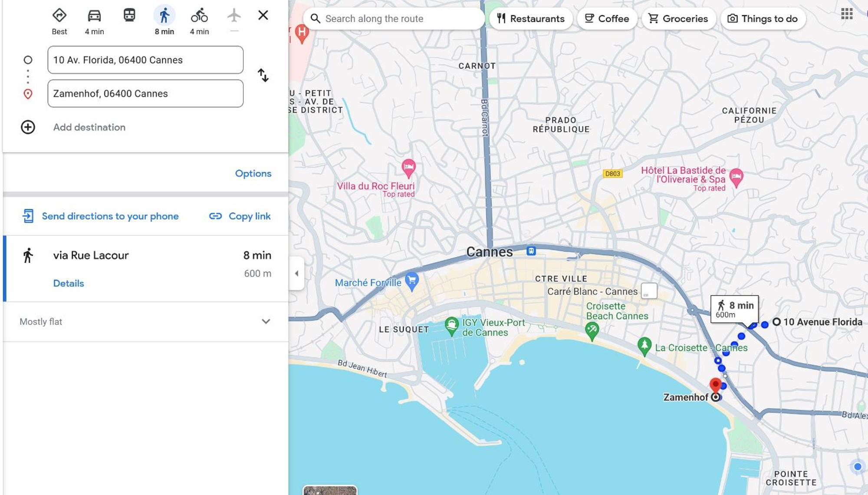
Task: Swap the start point and destination
Action: click(263, 75)
